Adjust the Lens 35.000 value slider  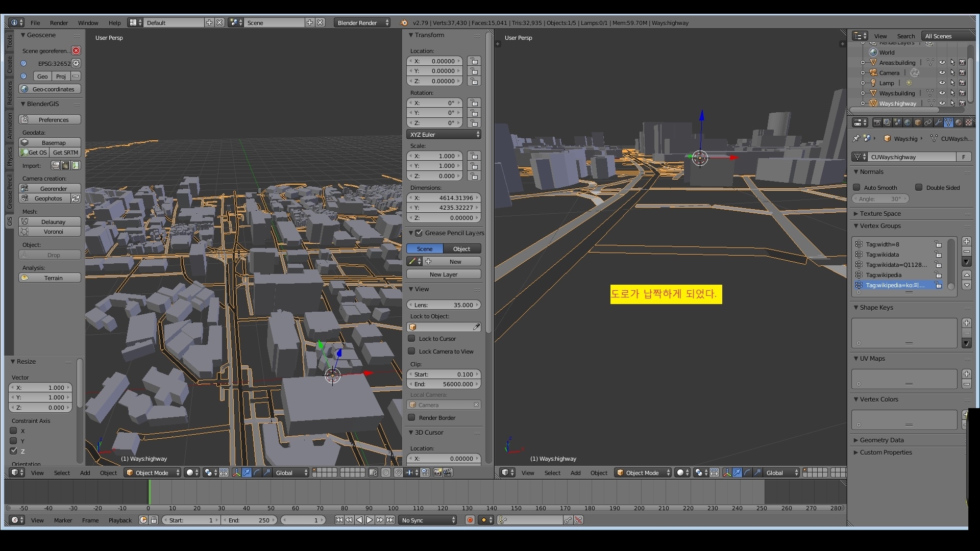click(444, 305)
